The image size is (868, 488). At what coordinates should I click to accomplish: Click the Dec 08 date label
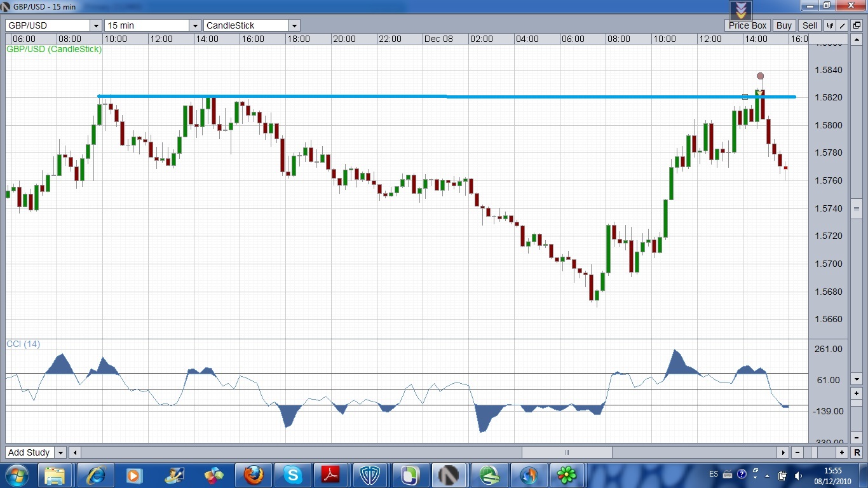438,39
